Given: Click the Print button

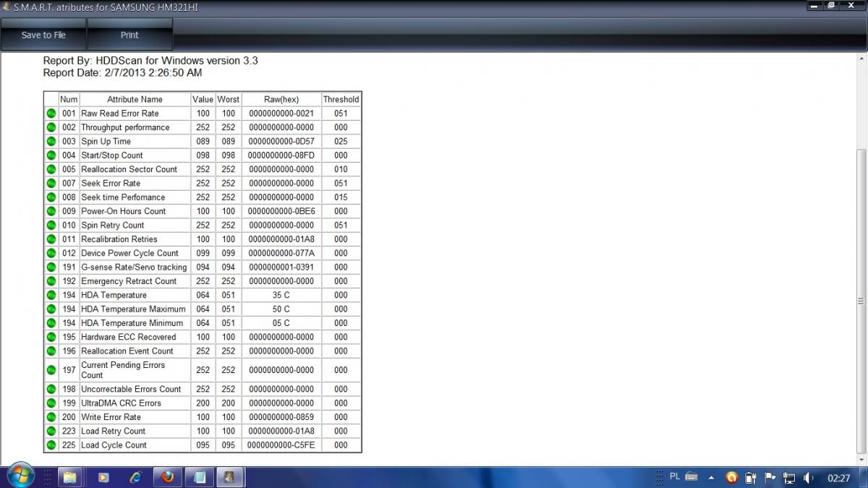Looking at the screenshot, I should click(x=129, y=35).
